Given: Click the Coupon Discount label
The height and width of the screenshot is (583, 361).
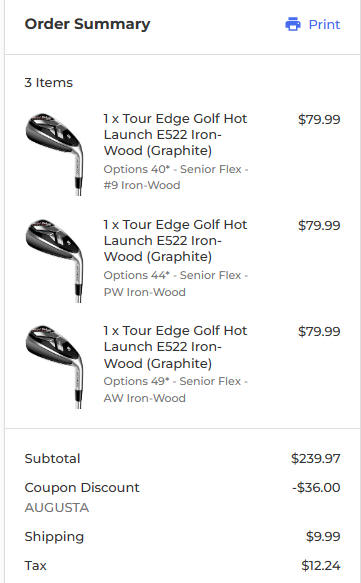Looking at the screenshot, I should click(x=82, y=487).
